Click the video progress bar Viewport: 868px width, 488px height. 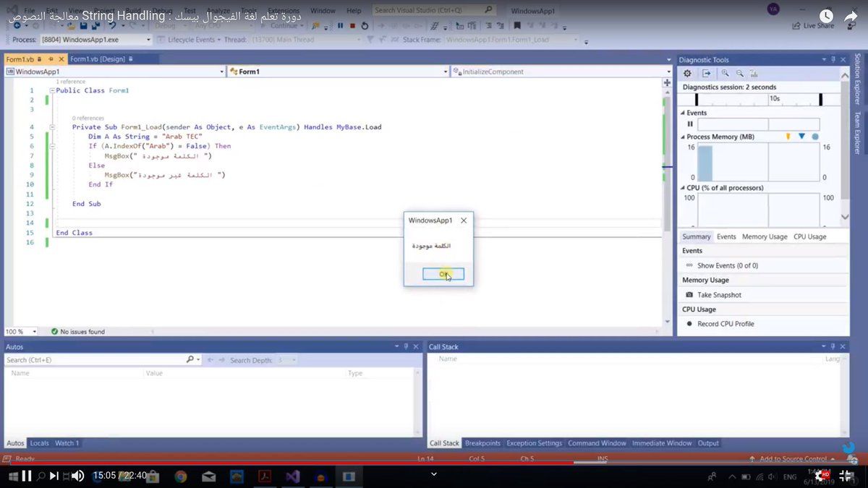coord(434,462)
